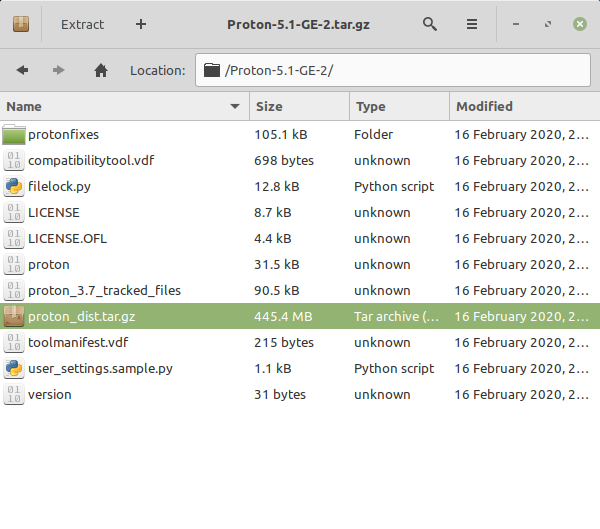Viewport: 600px width, 529px height.
Task: Select compatibilitytool.vdf file name
Action: (x=91, y=160)
